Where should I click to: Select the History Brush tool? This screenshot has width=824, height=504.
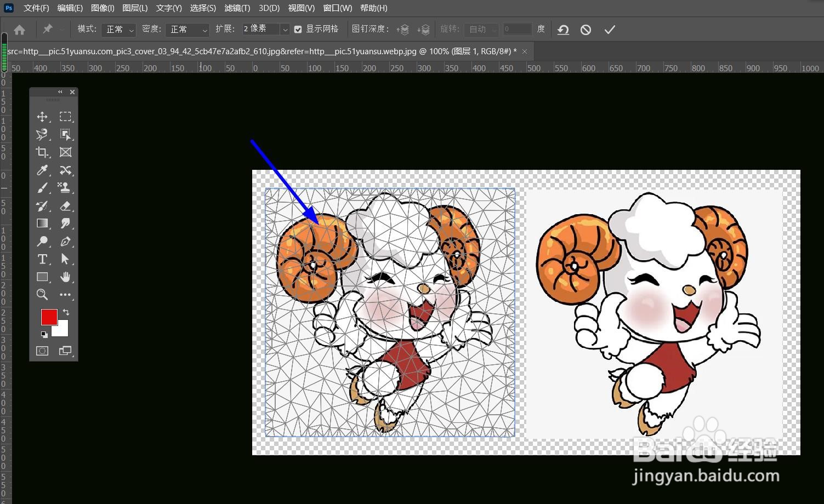[42, 206]
